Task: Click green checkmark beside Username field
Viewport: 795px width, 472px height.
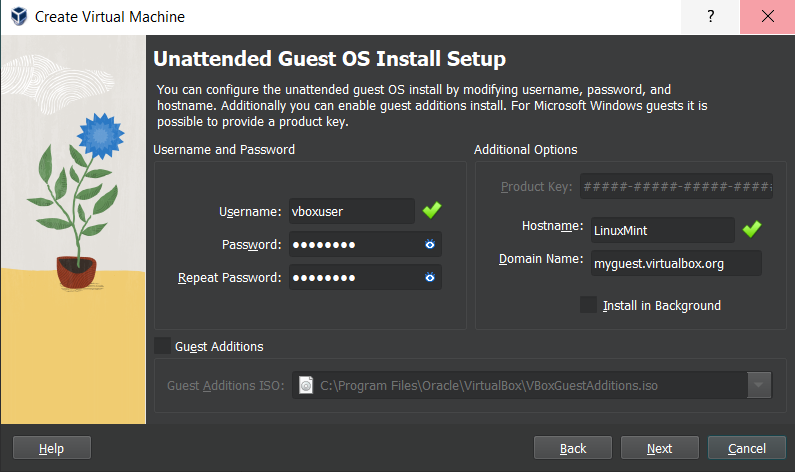Action: tap(432, 211)
